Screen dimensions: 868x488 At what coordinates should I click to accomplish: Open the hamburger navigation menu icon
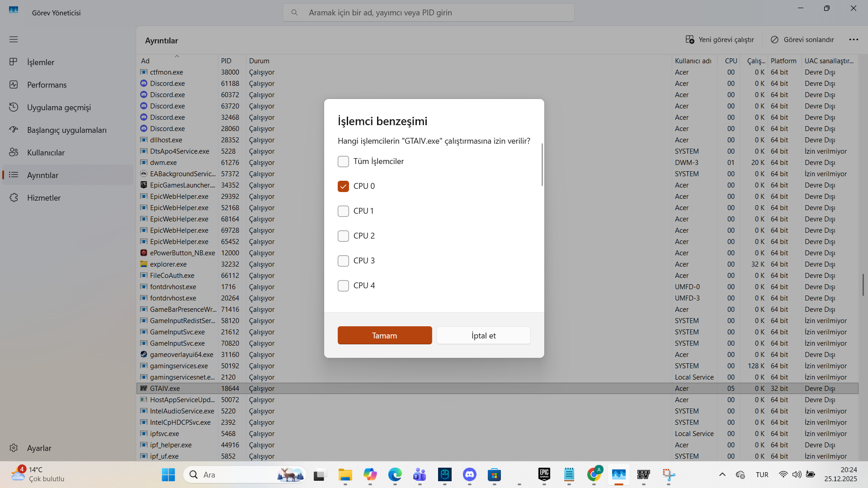click(14, 39)
